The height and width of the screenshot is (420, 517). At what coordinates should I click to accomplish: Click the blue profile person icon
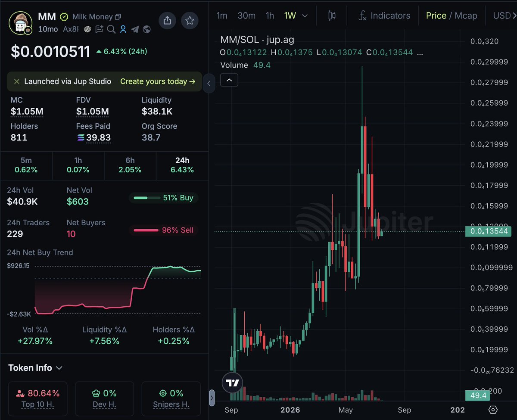pos(123,29)
